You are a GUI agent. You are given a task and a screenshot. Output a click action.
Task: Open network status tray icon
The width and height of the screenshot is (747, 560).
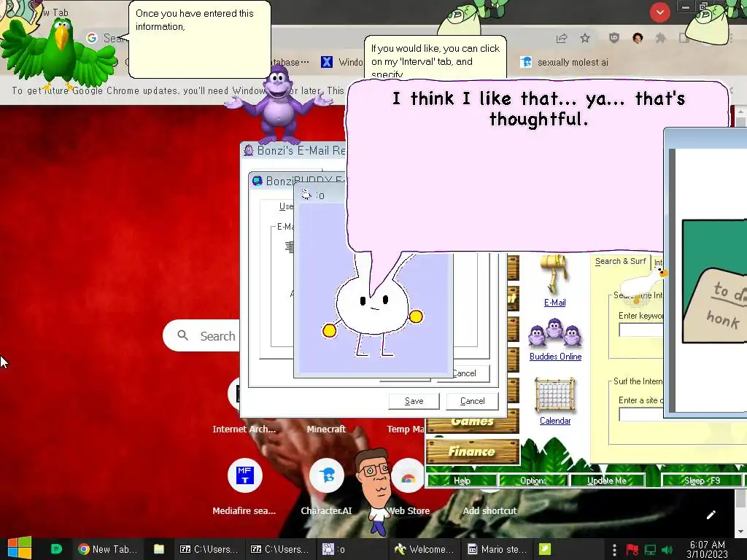[x=650, y=550]
